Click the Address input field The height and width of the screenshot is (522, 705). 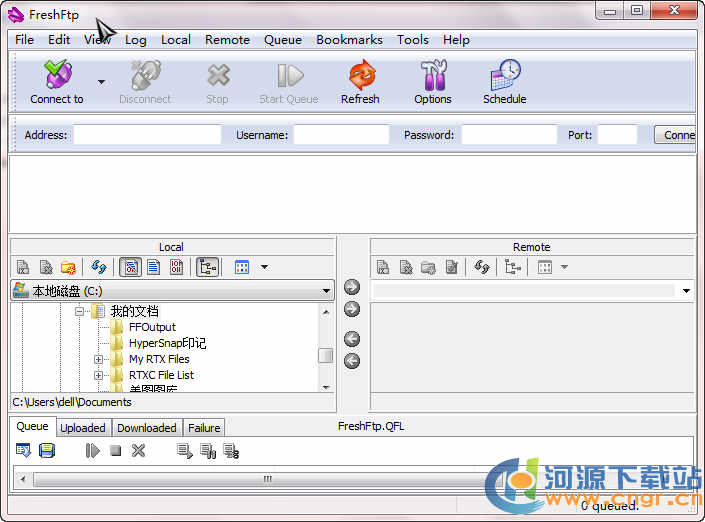tap(147, 135)
